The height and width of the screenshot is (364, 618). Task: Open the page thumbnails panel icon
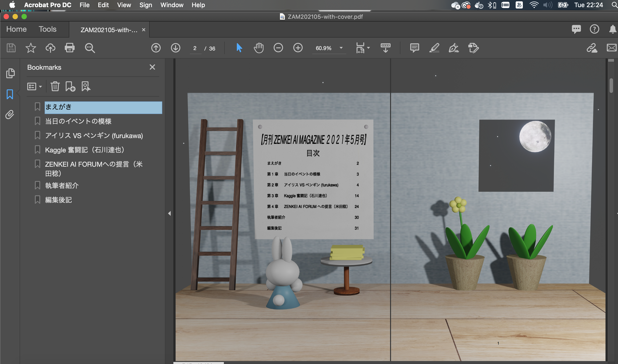coord(10,73)
